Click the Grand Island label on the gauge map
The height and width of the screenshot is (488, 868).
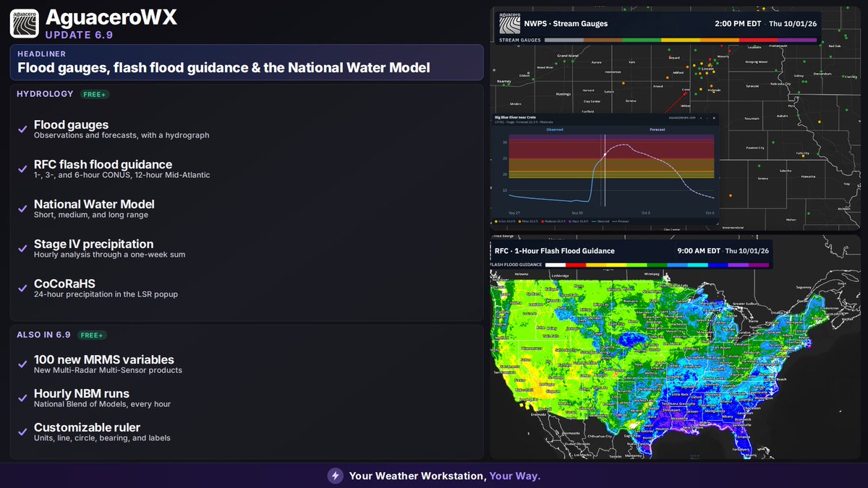click(x=566, y=55)
